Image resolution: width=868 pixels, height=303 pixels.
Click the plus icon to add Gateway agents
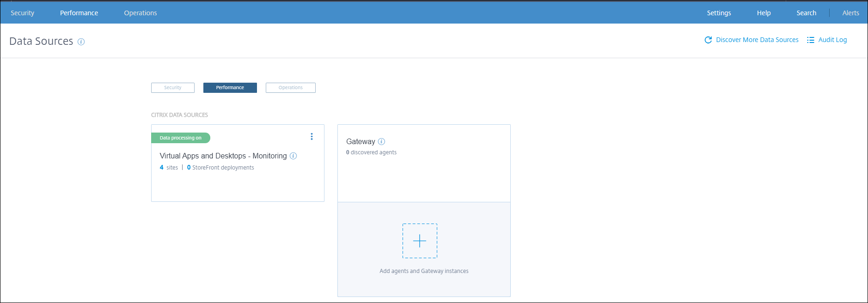point(420,241)
